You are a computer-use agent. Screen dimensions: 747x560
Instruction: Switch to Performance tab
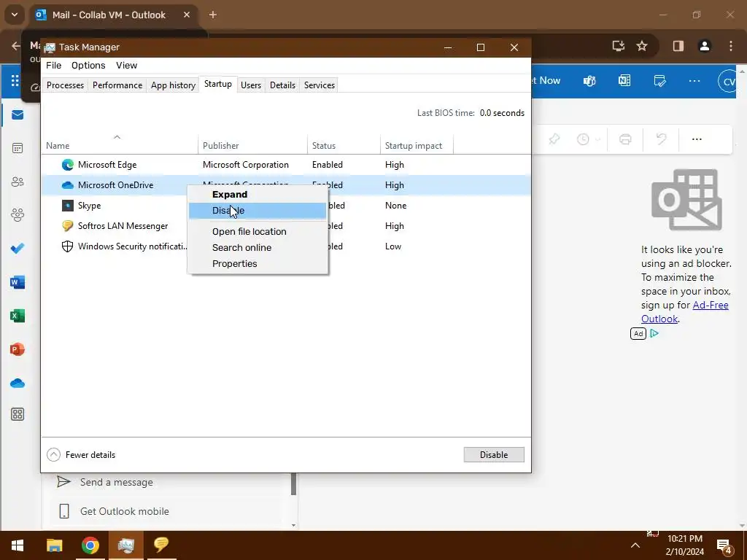click(117, 85)
